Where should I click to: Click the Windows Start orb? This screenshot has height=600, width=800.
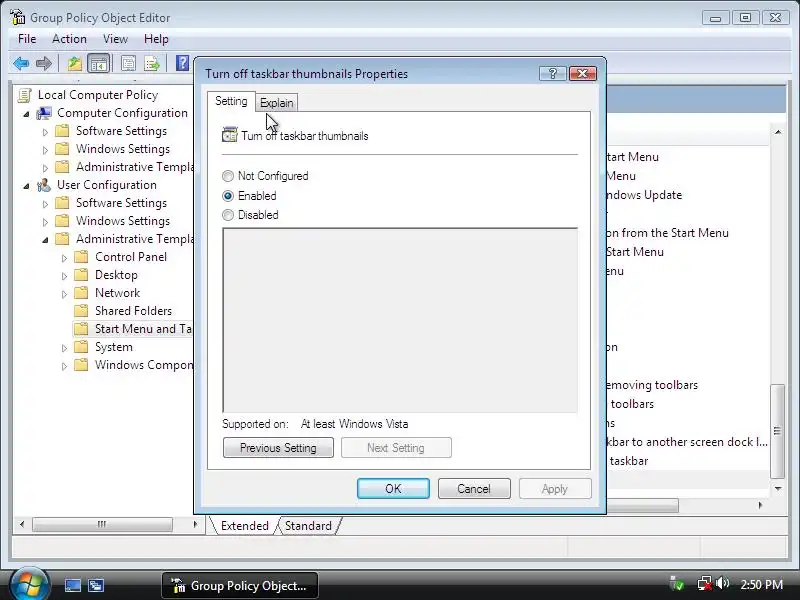(29, 585)
